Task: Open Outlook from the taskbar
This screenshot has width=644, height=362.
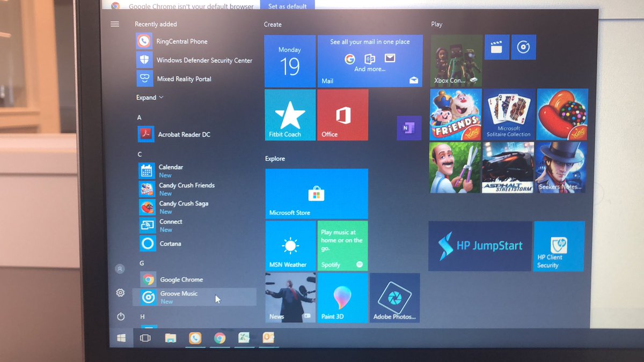Action: coord(268,338)
